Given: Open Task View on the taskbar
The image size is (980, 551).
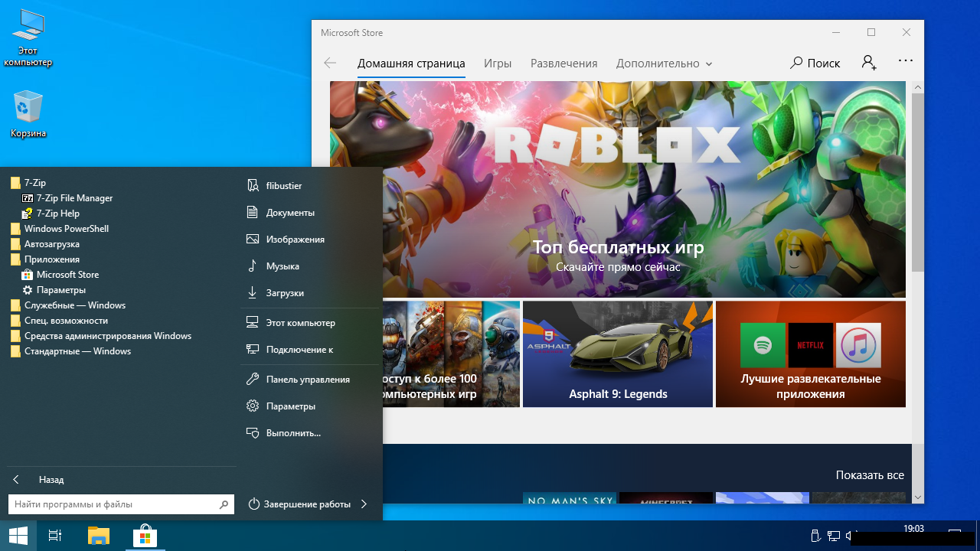Looking at the screenshot, I should click(55, 536).
